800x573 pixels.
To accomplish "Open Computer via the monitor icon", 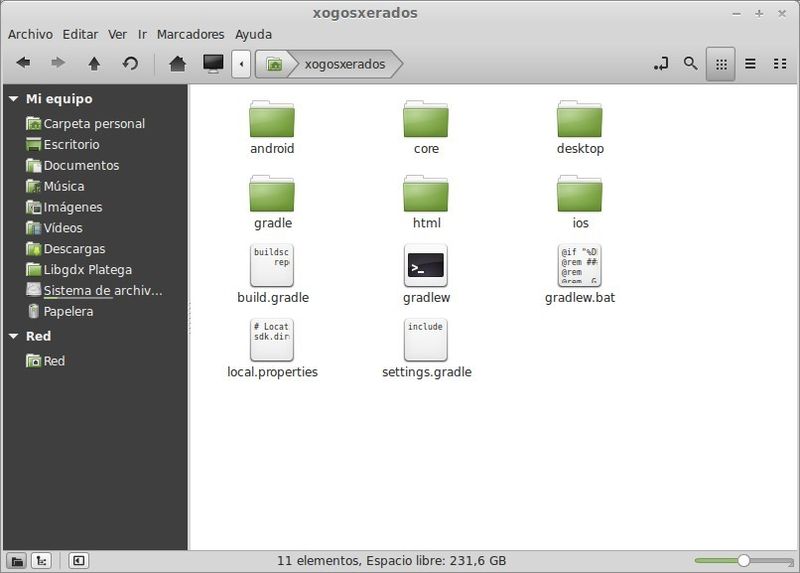I will pos(213,64).
